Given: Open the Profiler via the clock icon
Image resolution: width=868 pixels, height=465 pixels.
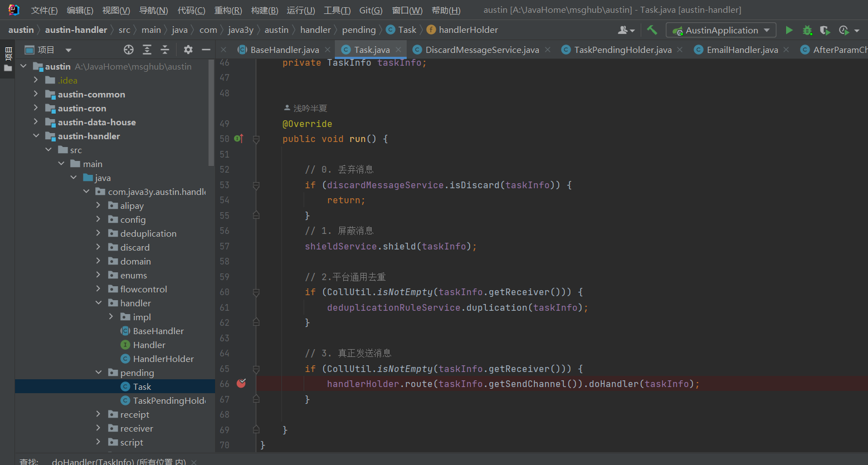Looking at the screenshot, I should pos(843,30).
